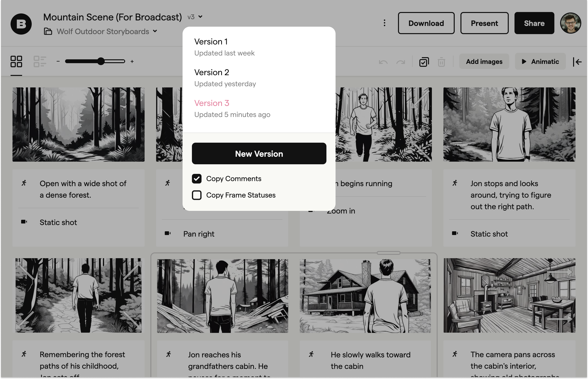Click the New Version button

[259, 153]
